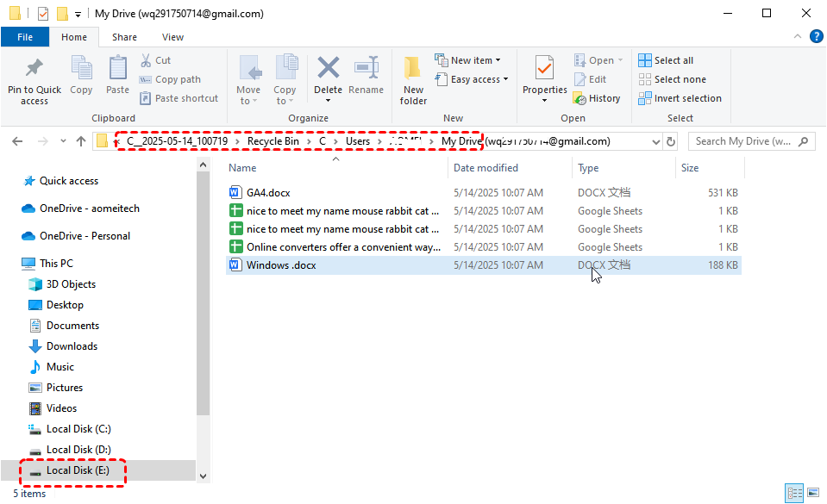This screenshot has height=504, width=827.
Task: Select the Windows .docx file
Action: click(483, 265)
